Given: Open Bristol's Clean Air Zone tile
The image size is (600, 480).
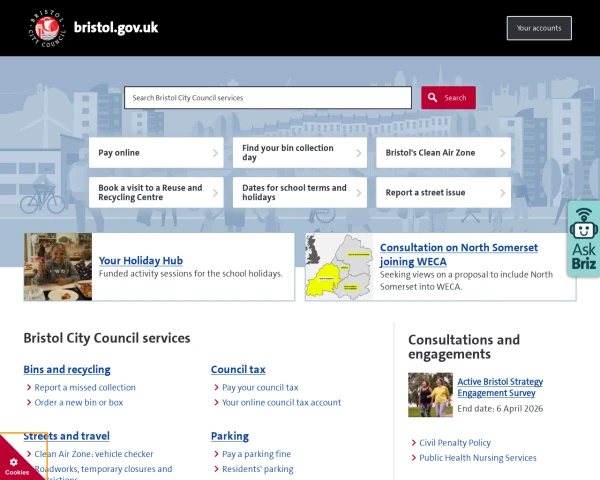Looking at the screenshot, I should pyautogui.click(x=443, y=153).
